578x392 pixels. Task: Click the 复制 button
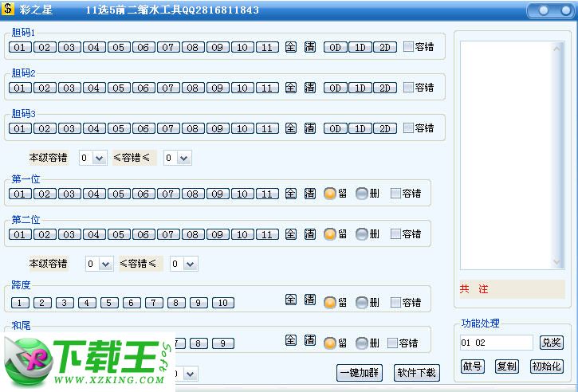point(507,367)
